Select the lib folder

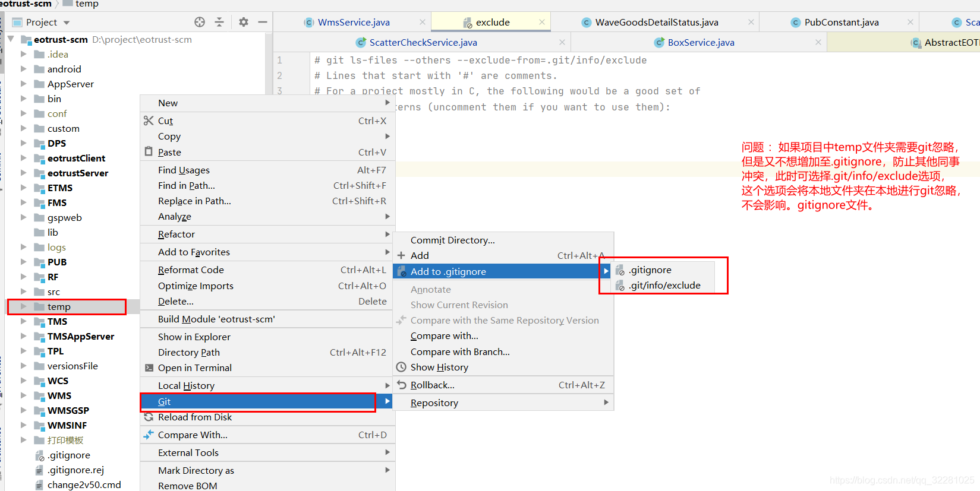tap(52, 232)
